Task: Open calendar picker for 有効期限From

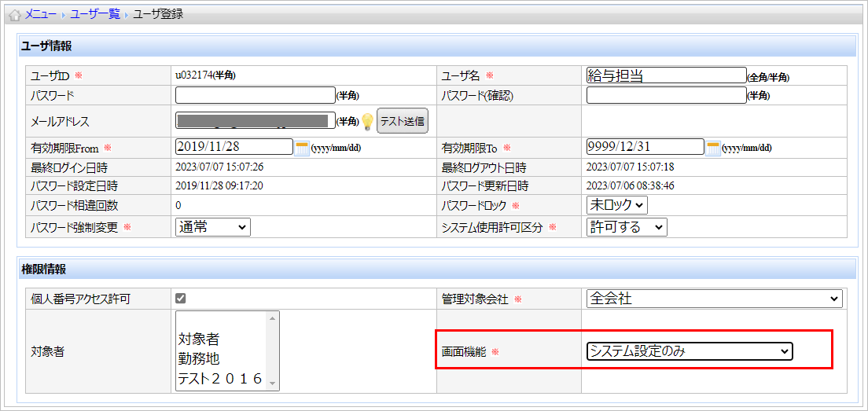Action: (x=302, y=149)
